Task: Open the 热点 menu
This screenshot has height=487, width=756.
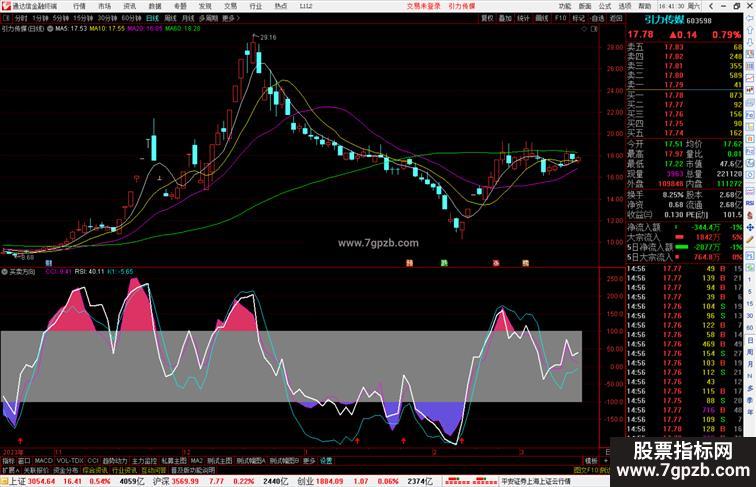Action: tap(281, 6)
